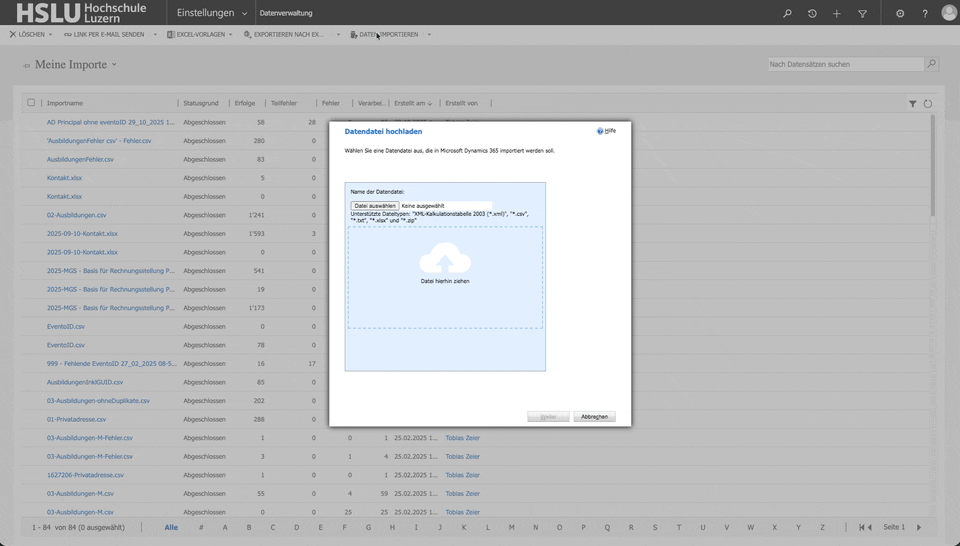Open the Hilfe link in dialog

click(x=606, y=131)
